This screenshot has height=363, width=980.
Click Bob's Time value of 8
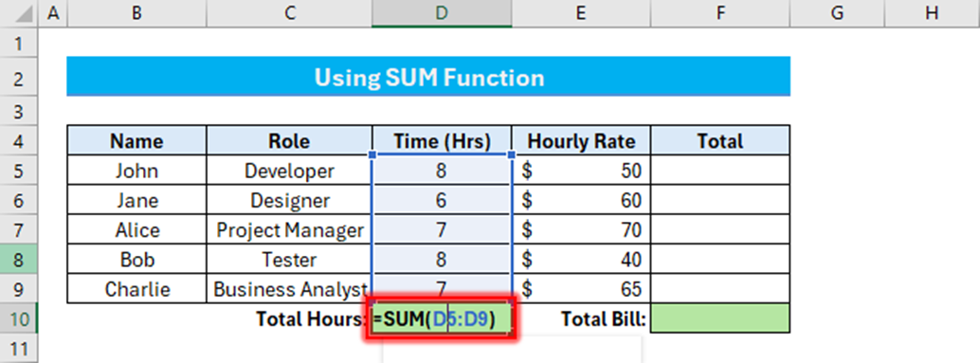(442, 260)
